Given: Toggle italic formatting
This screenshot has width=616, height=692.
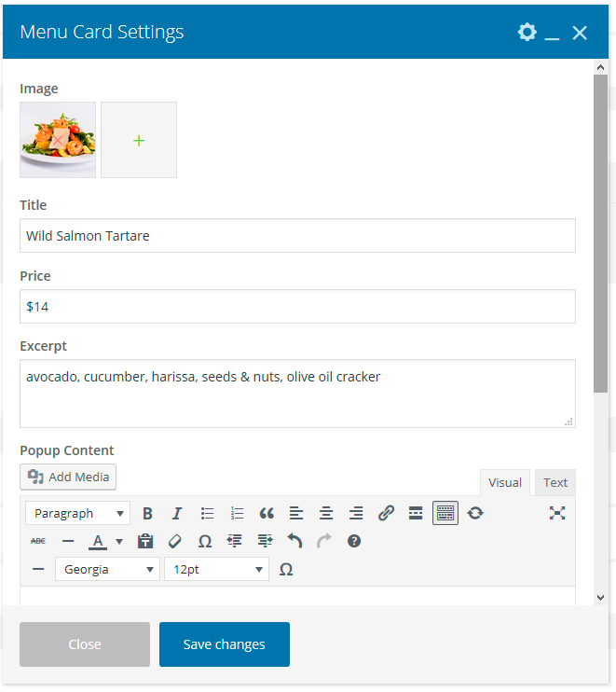Looking at the screenshot, I should pos(177,513).
